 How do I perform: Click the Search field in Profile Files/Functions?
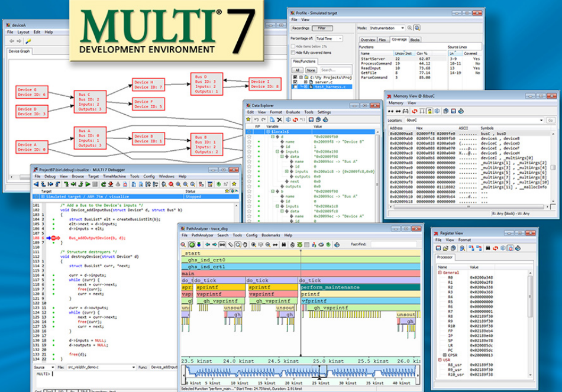(x=335, y=70)
